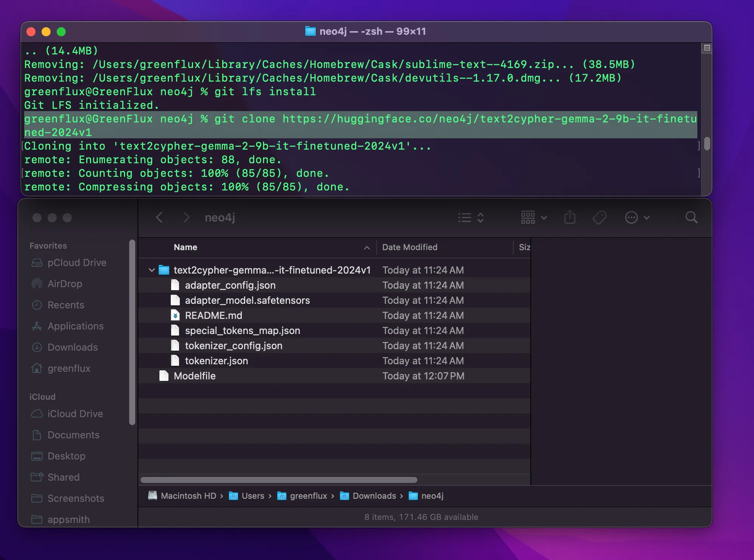Screen dimensions: 754x560
Task: Open the Group By grid dropdown
Action: tap(533, 218)
